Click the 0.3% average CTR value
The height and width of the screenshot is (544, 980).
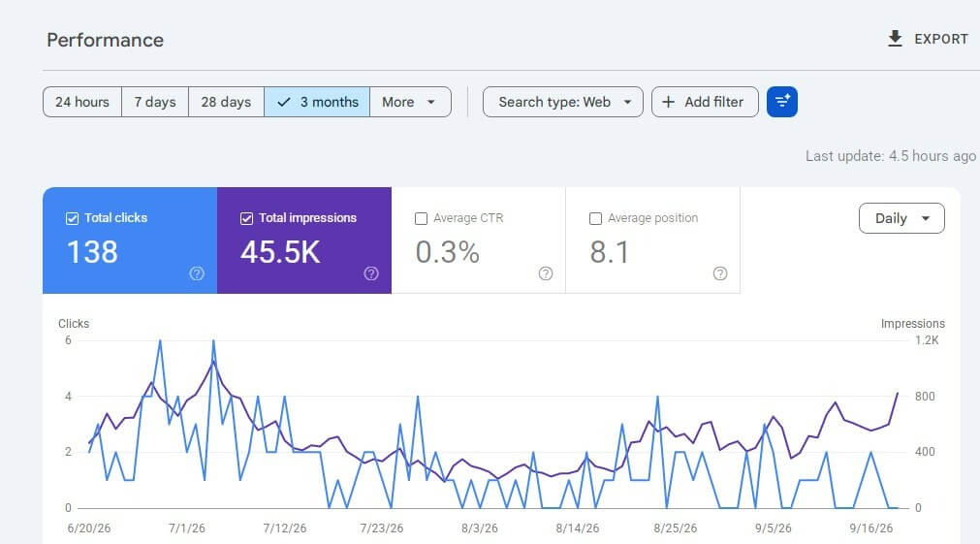pyautogui.click(x=447, y=252)
